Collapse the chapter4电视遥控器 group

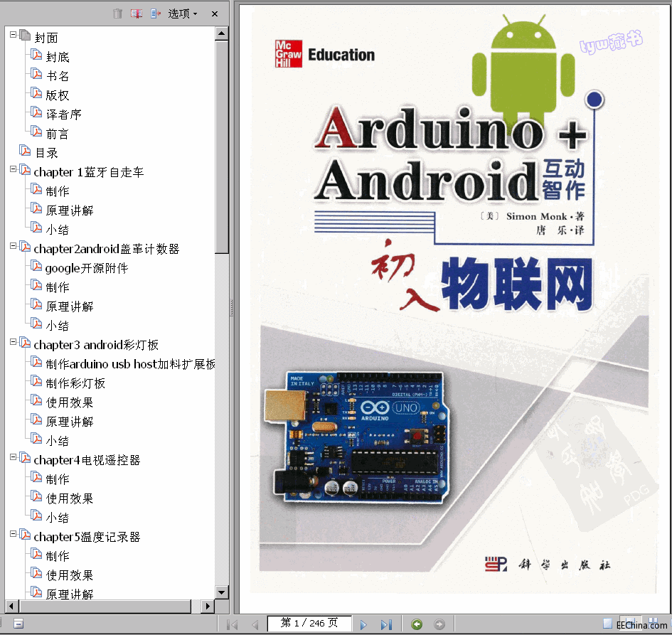click(x=14, y=457)
